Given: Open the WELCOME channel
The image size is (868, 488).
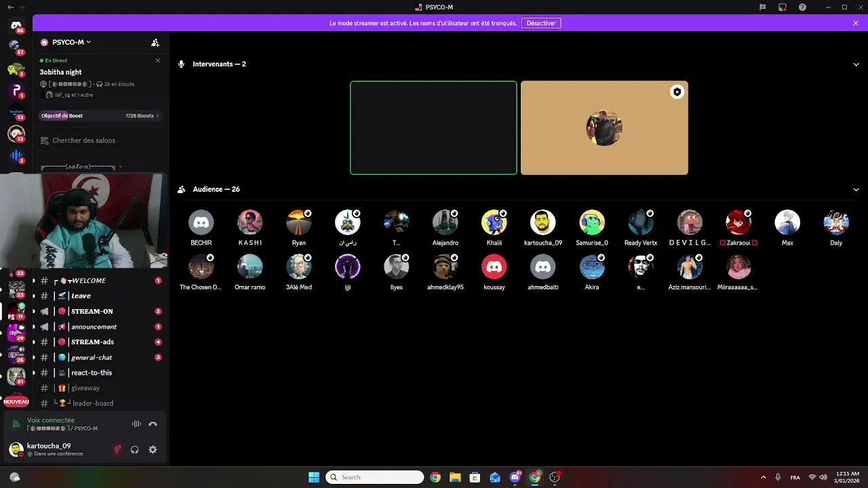Looking at the screenshot, I should point(100,281).
